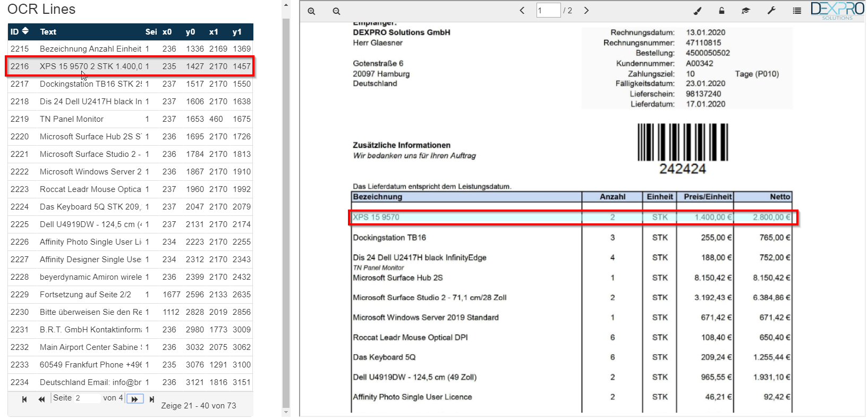Click the 2.800,00 € Netto value
The height and width of the screenshot is (418, 868).
(x=771, y=217)
